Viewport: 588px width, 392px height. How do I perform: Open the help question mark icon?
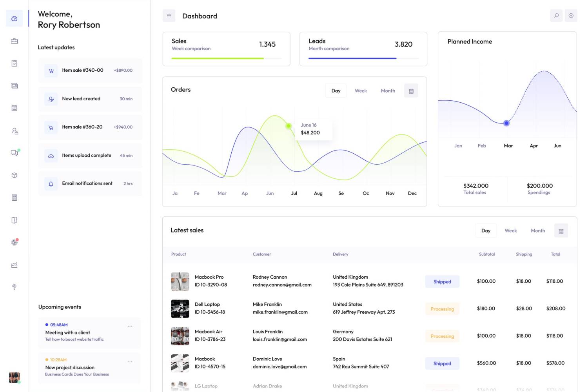pyautogui.click(x=15, y=287)
